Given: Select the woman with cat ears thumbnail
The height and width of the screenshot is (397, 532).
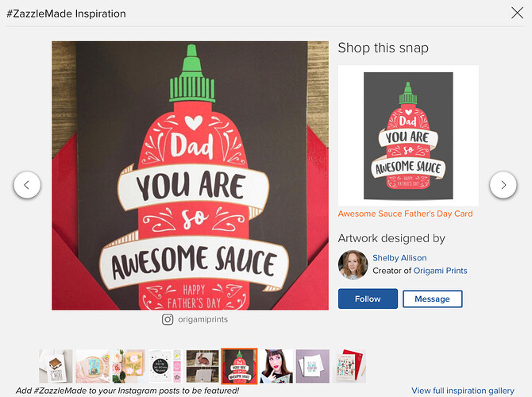Looking at the screenshot, I should point(276,366).
